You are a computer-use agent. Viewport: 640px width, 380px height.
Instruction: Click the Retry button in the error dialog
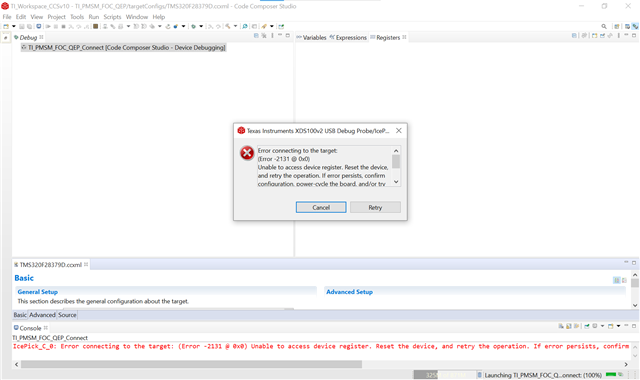375,207
